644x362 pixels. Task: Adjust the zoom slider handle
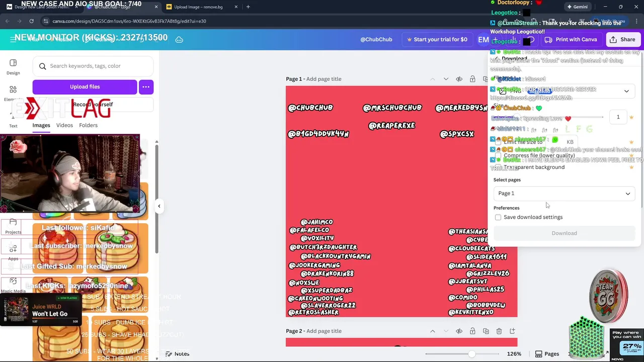point(471,354)
